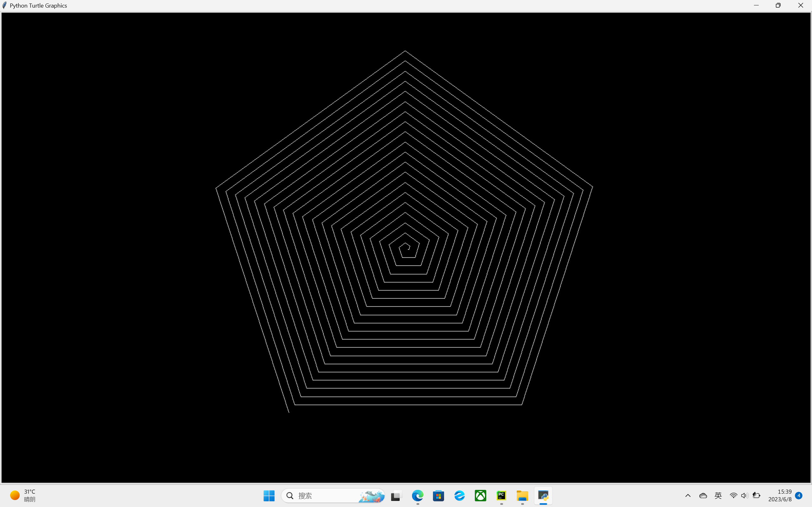Screen dimensions: 812x507
Task: Expand hidden system tray icons
Action: coord(688,495)
